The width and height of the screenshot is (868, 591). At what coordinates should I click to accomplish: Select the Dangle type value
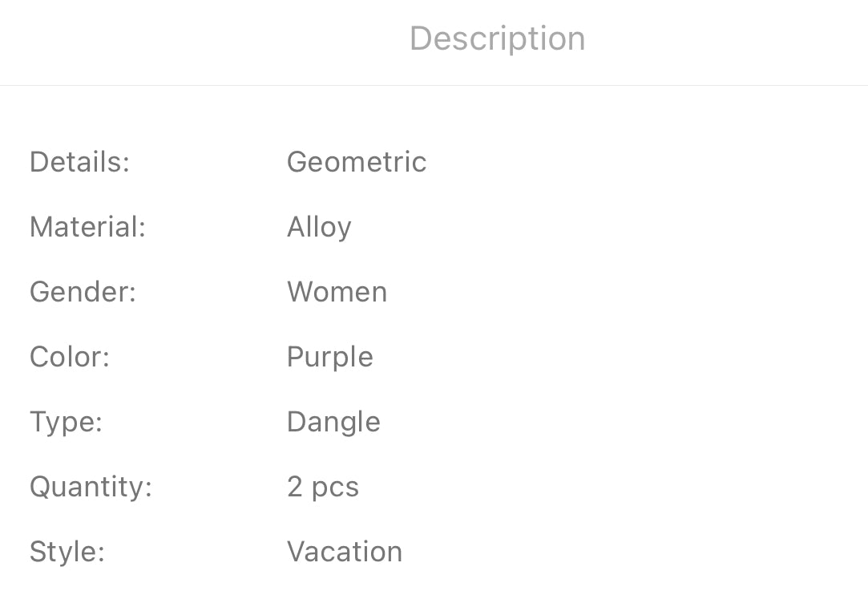tap(333, 423)
